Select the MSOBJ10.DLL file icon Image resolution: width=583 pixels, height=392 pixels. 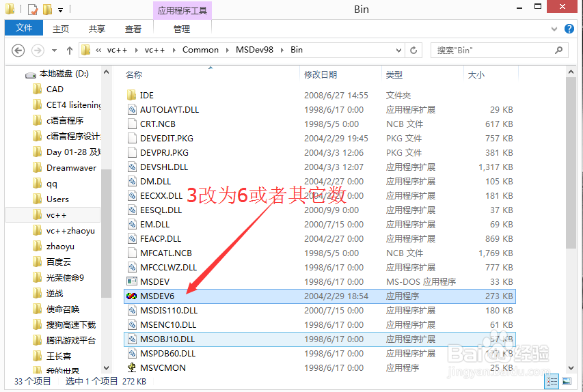point(132,339)
